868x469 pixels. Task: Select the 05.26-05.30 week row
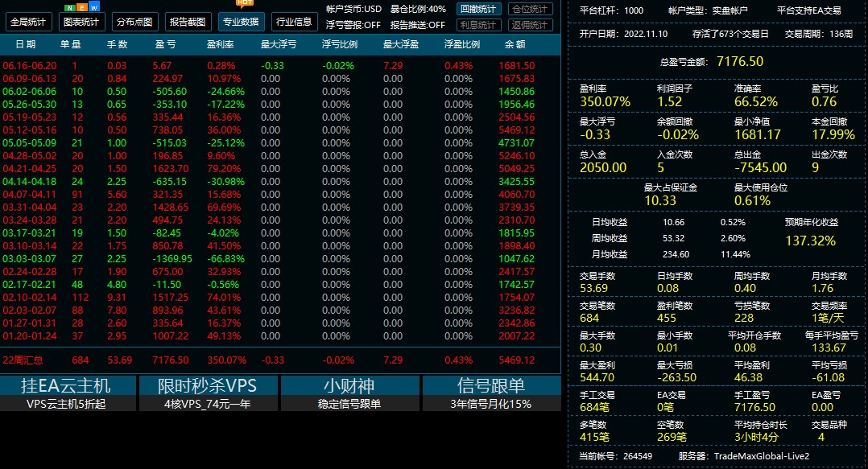(280, 104)
